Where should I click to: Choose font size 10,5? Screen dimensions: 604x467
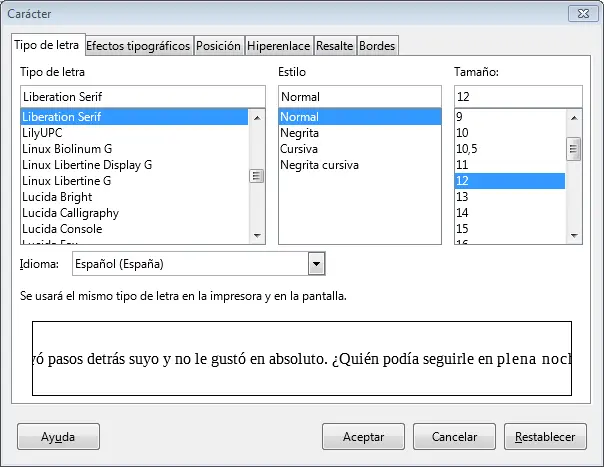[467, 149]
